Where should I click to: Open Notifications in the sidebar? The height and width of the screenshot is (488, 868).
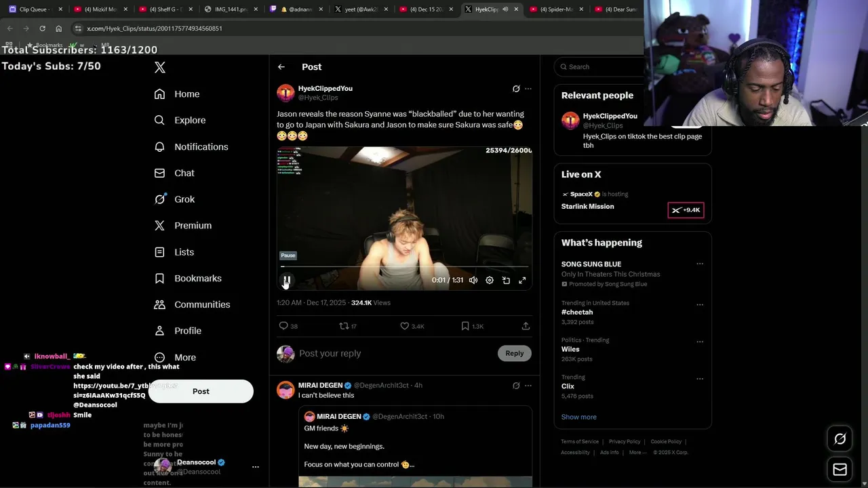191,146
